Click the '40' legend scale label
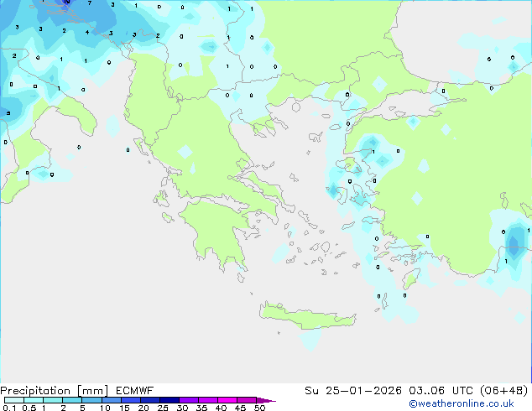The height and width of the screenshot is (411, 532). [x=221, y=408]
